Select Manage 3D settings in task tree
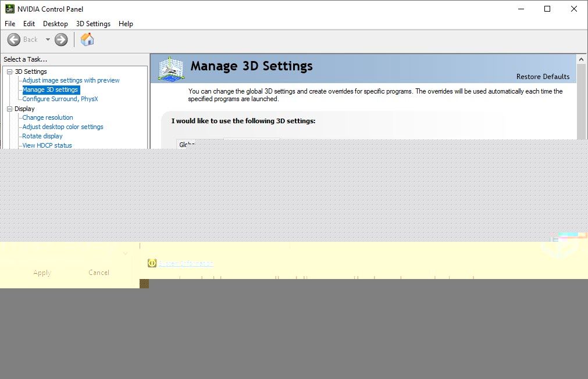Image resolution: width=588 pixels, height=379 pixels. pyautogui.click(x=50, y=90)
